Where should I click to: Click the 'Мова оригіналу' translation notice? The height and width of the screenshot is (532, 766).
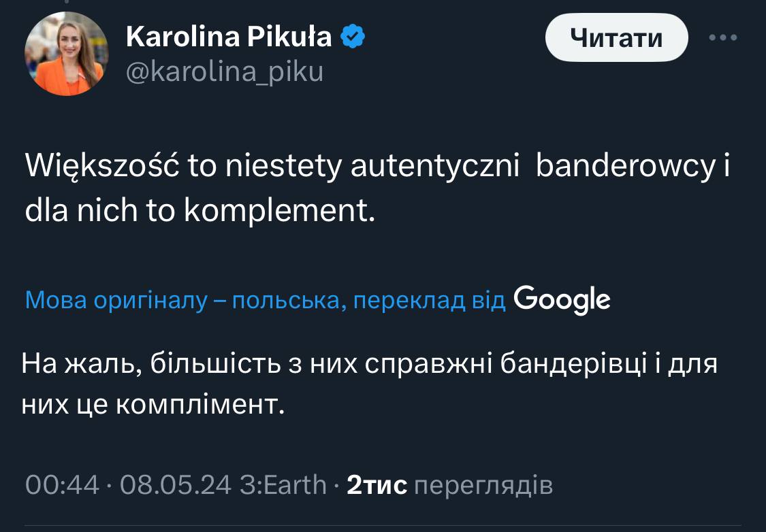click(115, 300)
